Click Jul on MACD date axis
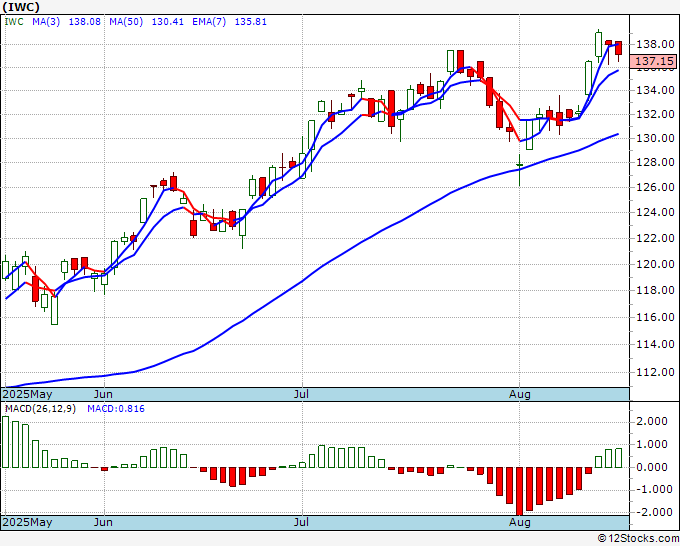The width and height of the screenshot is (680, 546). [301, 522]
